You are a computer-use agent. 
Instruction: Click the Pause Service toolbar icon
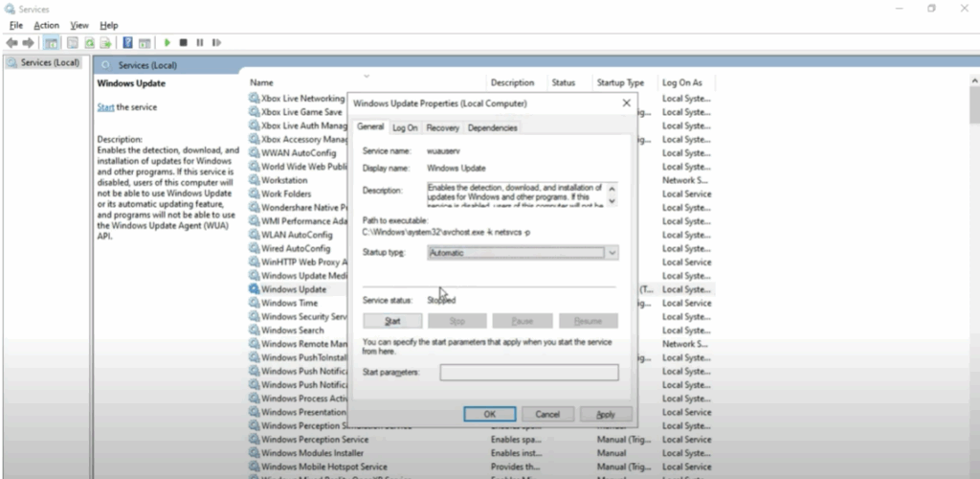coord(199,43)
